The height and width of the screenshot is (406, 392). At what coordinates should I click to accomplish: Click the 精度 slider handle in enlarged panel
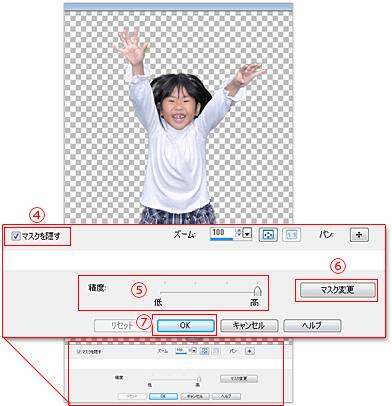tap(257, 291)
